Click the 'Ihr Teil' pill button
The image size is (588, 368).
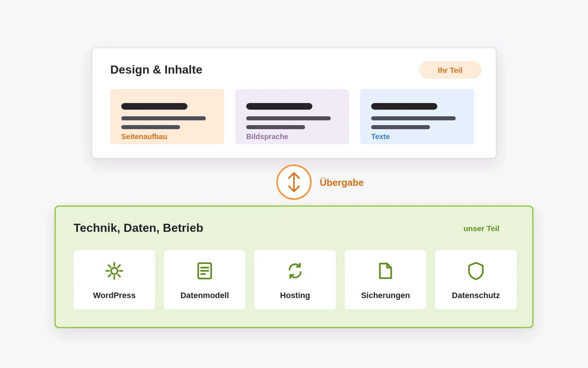(x=450, y=70)
